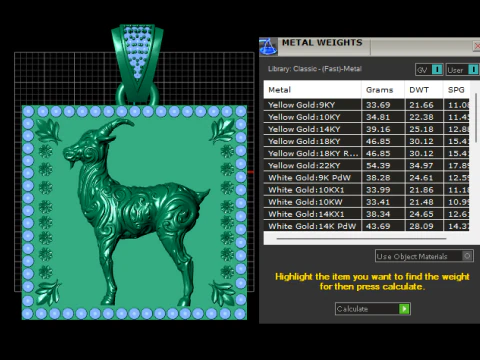Image resolution: width=480 pixels, height=360 pixels.
Task: Close the Metal Weights panel
Action: pyautogui.click(x=477, y=46)
